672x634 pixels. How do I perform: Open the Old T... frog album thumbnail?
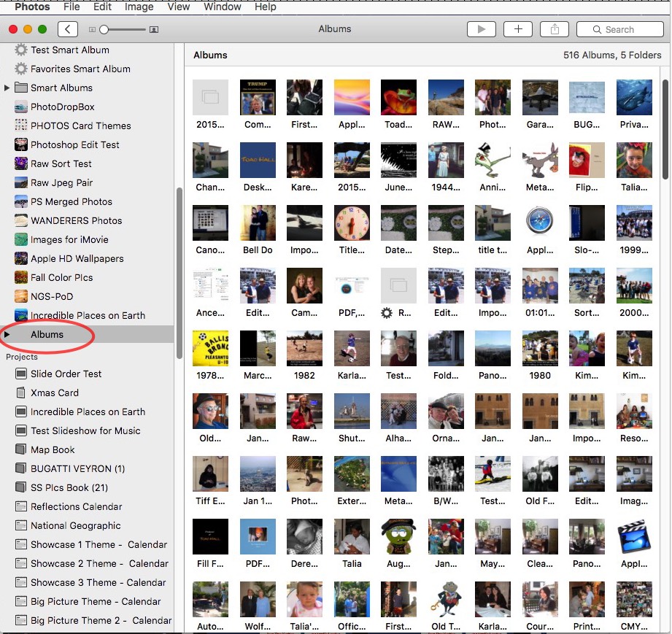pyautogui.click(x=446, y=599)
